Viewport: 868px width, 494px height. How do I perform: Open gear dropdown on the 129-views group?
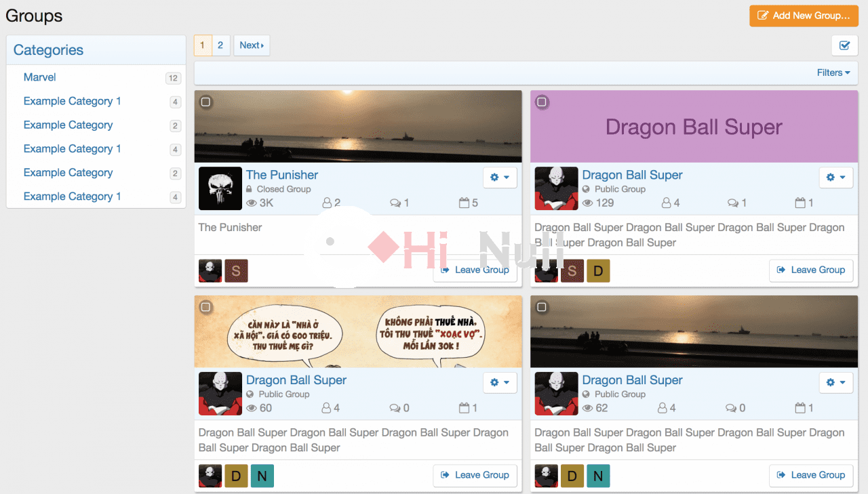(836, 178)
